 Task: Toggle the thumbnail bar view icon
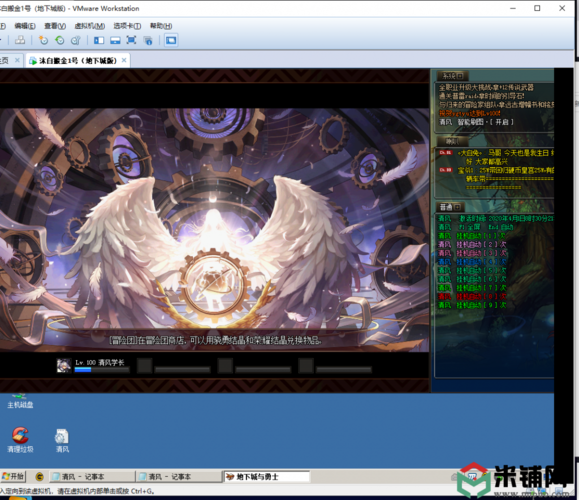[115, 40]
